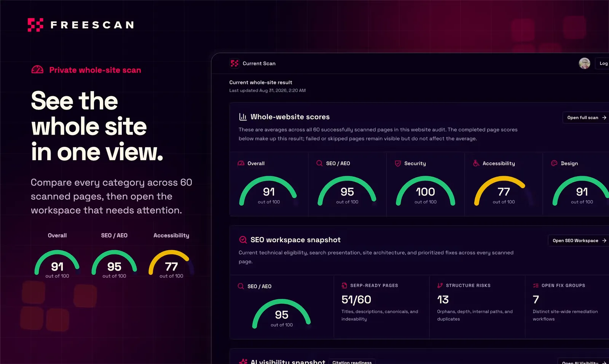Click the SEO / AEO 95 gauge under the hero paragraph
Image resolution: width=609 pixels, height=364 pixels.
coord(114,264)
